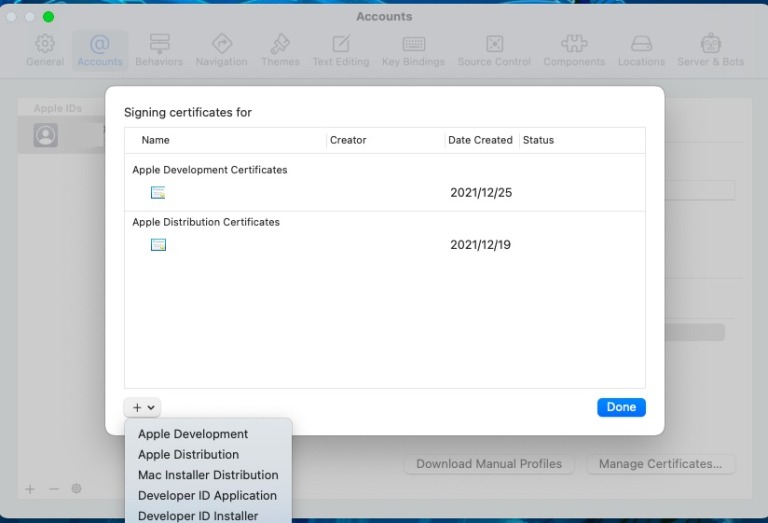This screenshot has height=523, width=768.
Task: Open the Key Bindings preferences
Action: pyautogui.click(x=413, y=50)
